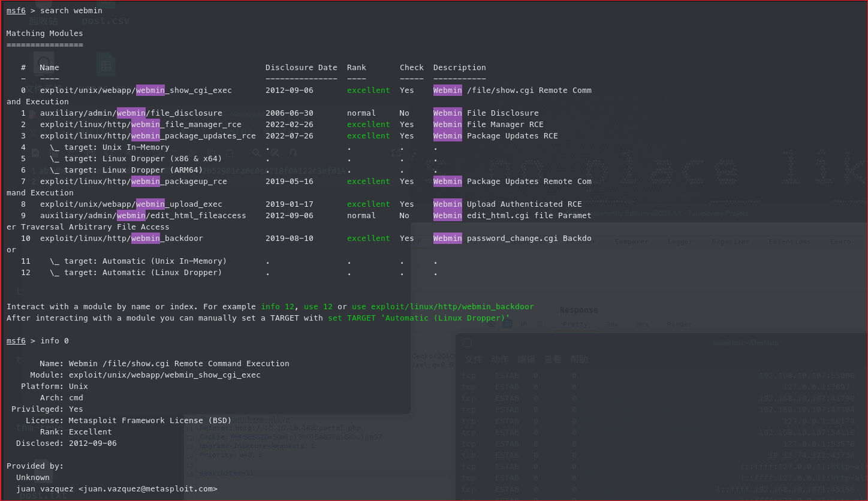Viewport: 868px width, 501px height.
Task: Click 'Webmin File Manager RCE' description
Action: pos(489,124)
